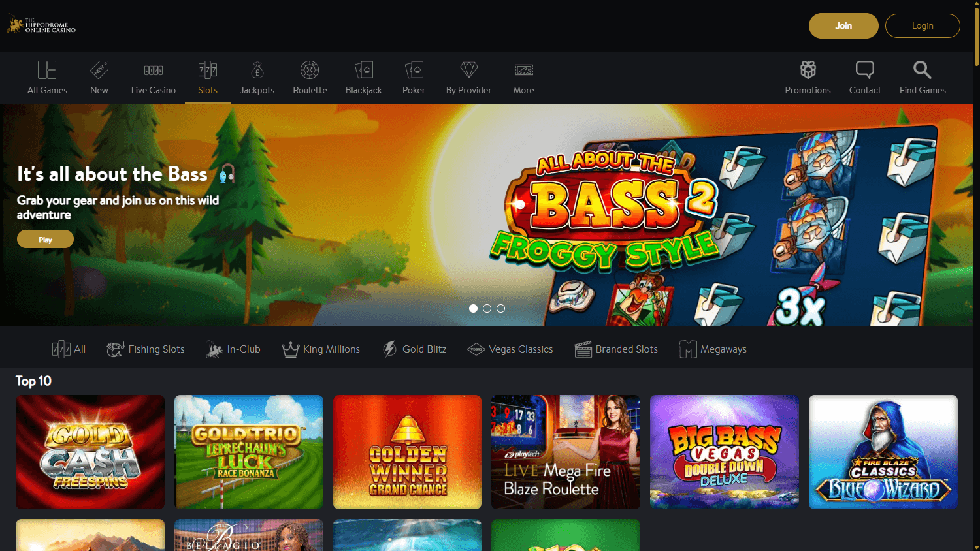
Task: Filter by King Millions label
Action: [331, 349]
